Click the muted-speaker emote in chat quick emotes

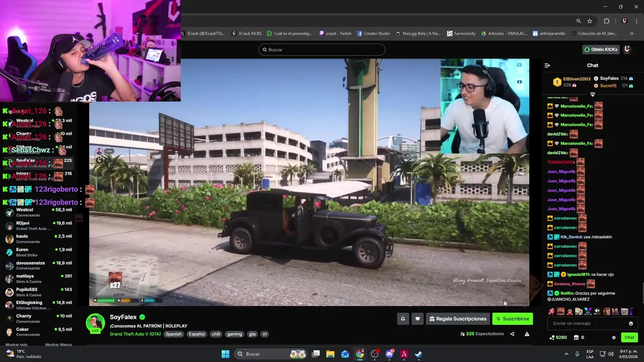pos(597,311)
